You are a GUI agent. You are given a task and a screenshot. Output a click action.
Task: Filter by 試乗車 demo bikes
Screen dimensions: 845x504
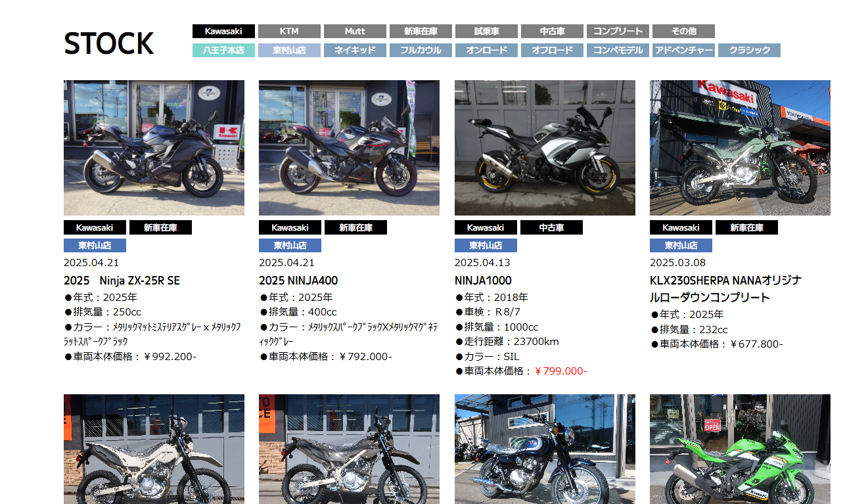point(486,32)
